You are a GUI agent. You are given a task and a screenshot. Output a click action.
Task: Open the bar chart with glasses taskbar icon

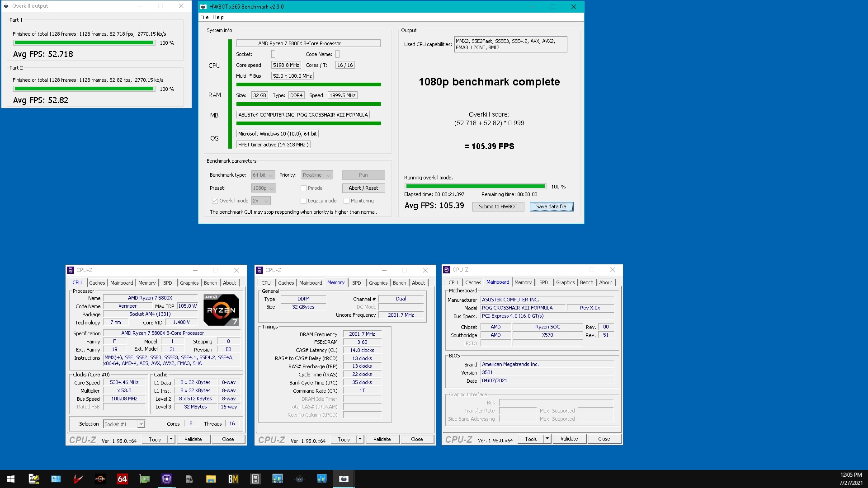(277, 479)
